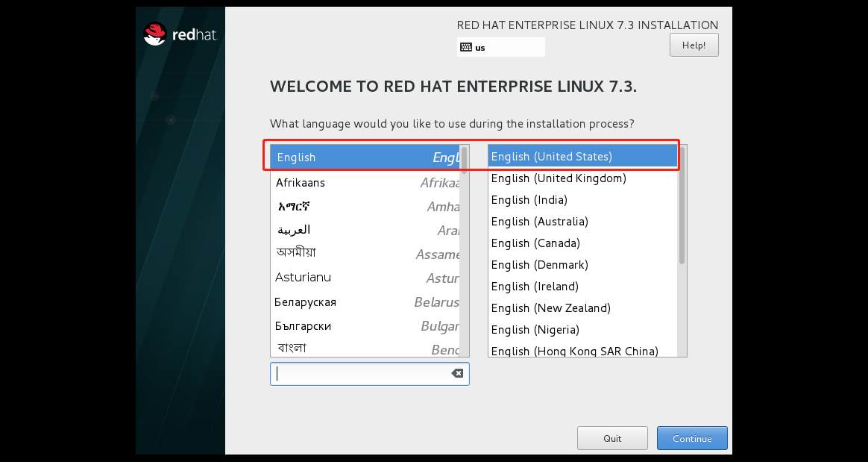This screenshot has width=868, height=462.
Task: Choose English (Denmark) locale
Action: tap(583, 264)
